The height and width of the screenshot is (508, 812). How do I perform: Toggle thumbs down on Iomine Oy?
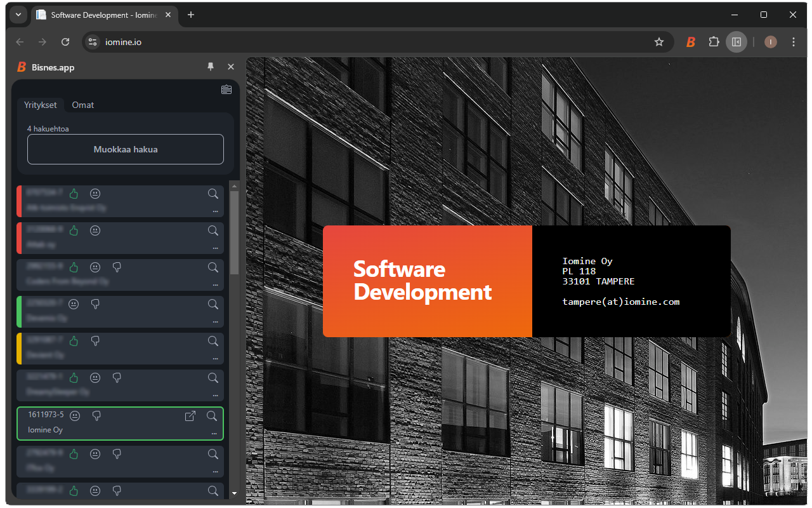coord(96,416)
